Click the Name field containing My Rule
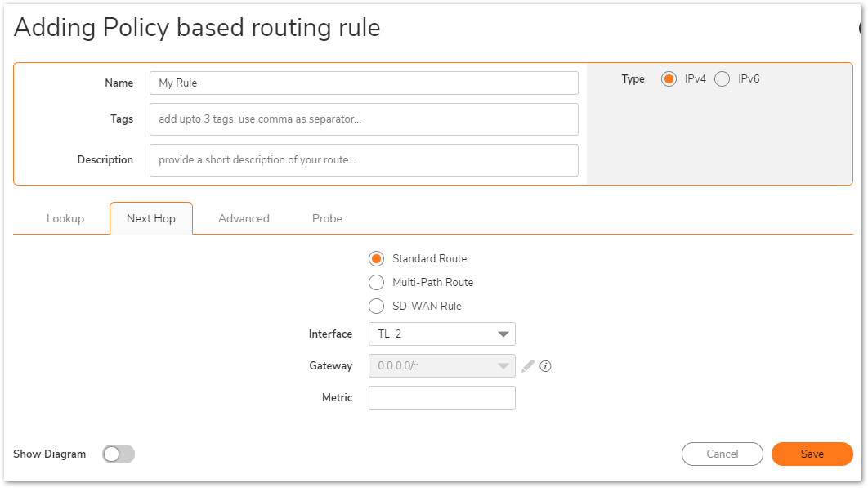 [x=364, y=83]
